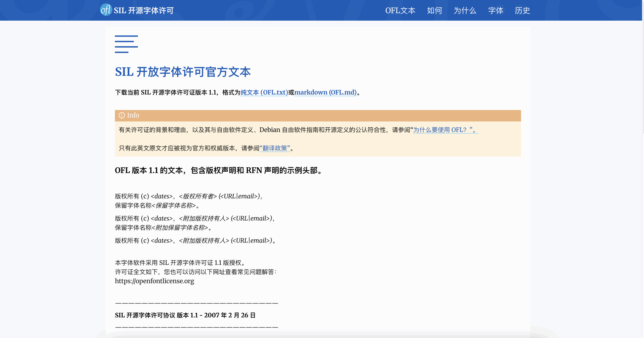Download markdown (OFL.md) link

pyautogui.click(x=326, y=92)
